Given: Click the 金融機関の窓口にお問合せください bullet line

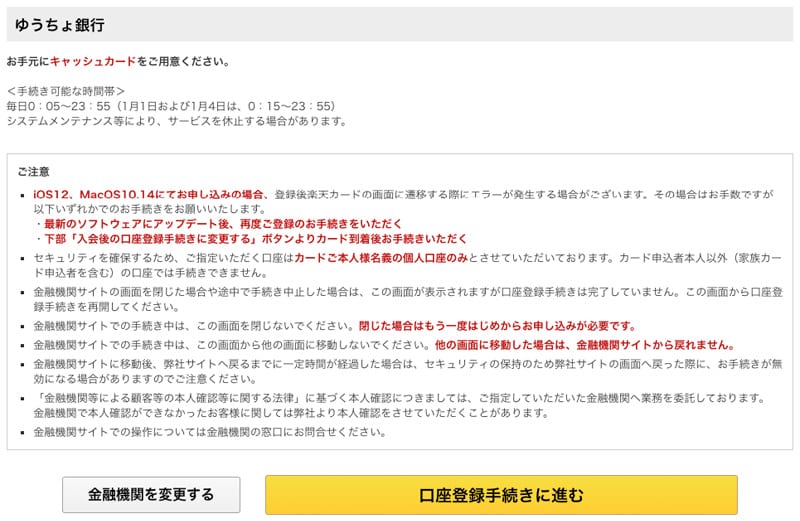Looking at the screenshot, I should 210,432.
